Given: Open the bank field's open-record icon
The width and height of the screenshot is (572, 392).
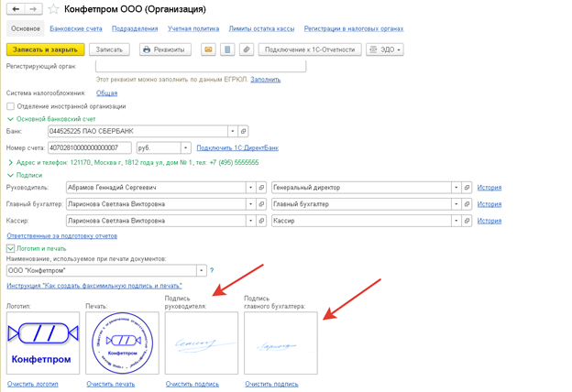Looking at the screenshot, I should click(244, 132).
